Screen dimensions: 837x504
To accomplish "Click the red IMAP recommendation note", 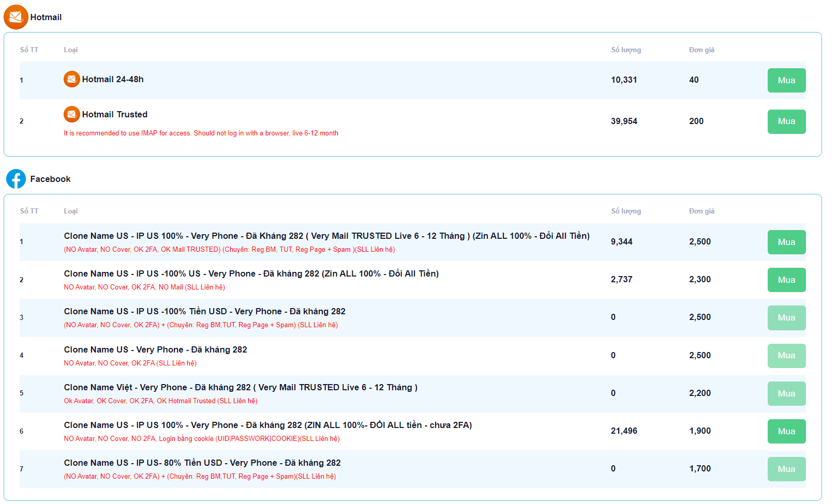I will 201,133.
